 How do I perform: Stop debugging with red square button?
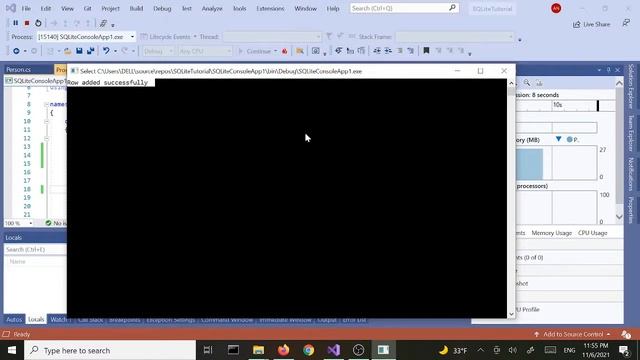click(x=27, y=23)
